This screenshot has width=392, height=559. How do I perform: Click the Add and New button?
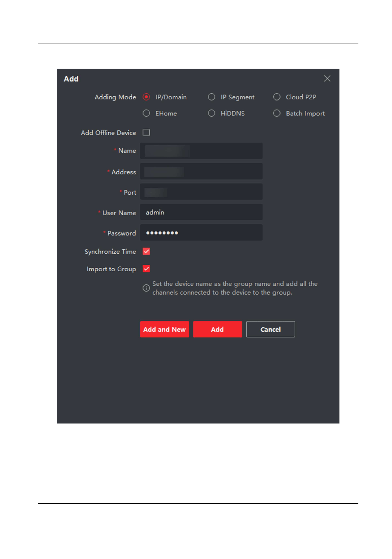point(165,329)
